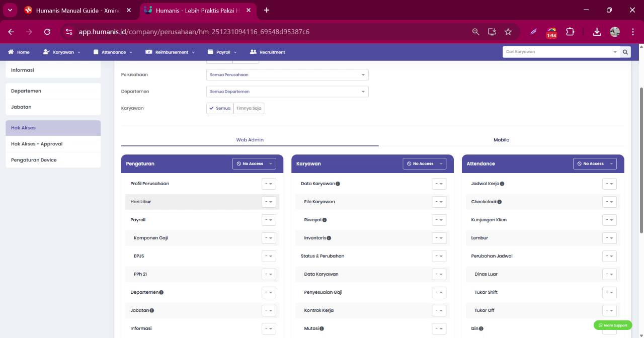
Task: Open access dropdown for BPJS
Action: point(269,256)
